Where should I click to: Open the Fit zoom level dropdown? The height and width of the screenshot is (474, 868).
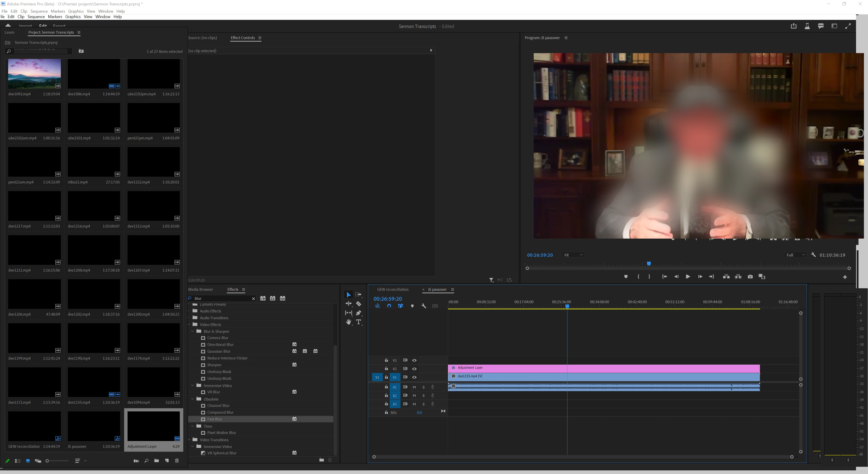(573, 255)
